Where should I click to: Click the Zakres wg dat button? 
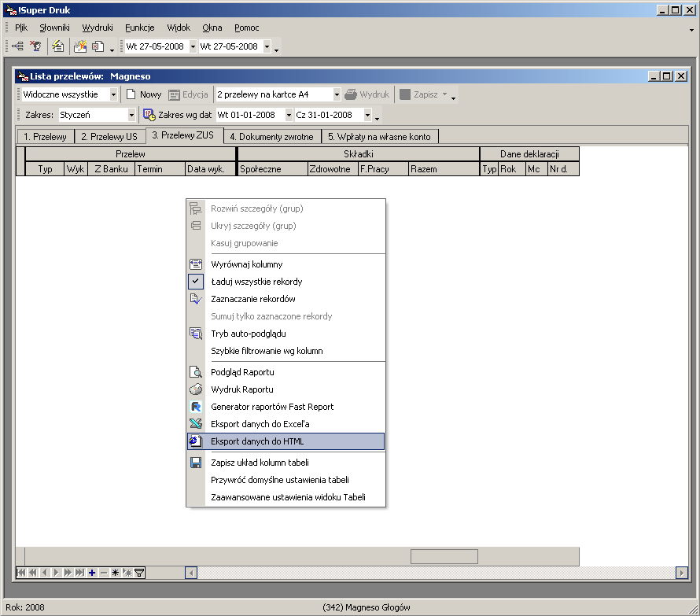(x=178, y=115)
